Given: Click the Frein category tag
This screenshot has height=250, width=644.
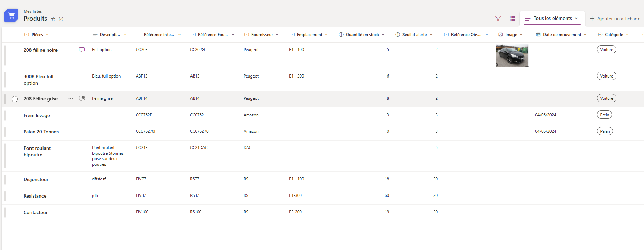Looking at the screenshot, I should tap(605, 115).
